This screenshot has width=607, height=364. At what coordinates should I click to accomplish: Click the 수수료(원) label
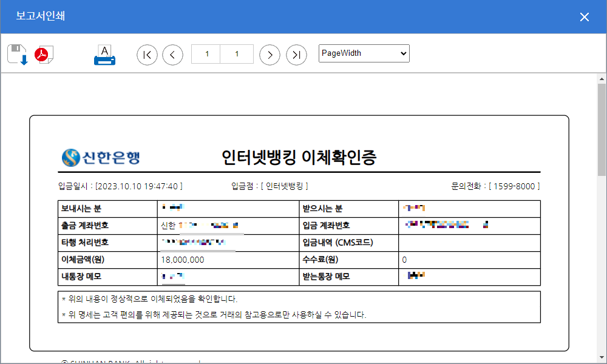click(x=320, y=260)
